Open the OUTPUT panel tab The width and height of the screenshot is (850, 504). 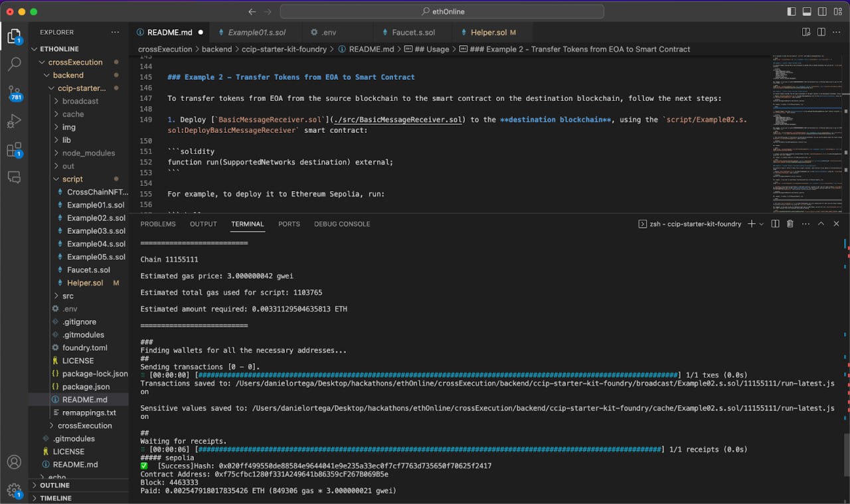click(x=203, y=224)
